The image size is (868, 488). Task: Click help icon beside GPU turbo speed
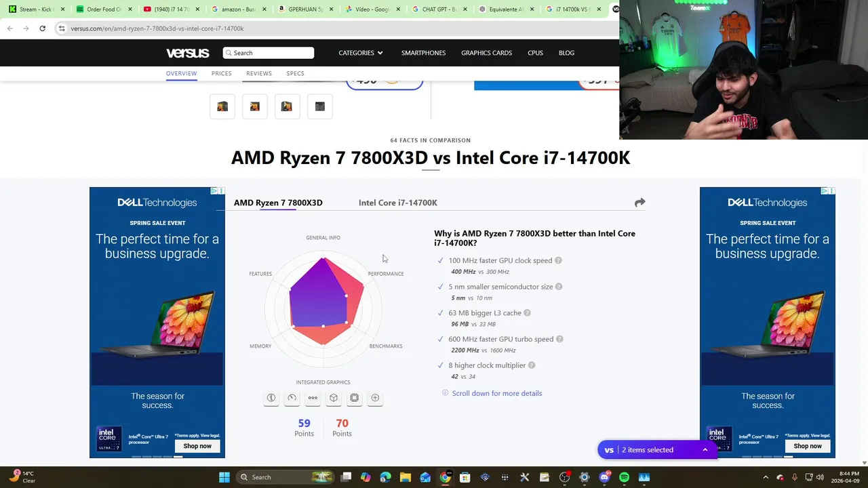[x=559, y=339]
